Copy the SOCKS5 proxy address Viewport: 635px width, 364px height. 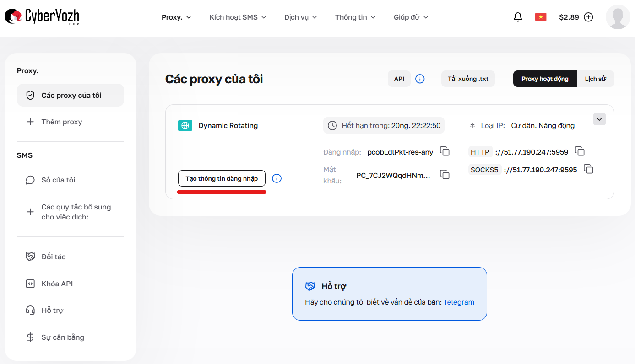(x=589, y=169)
